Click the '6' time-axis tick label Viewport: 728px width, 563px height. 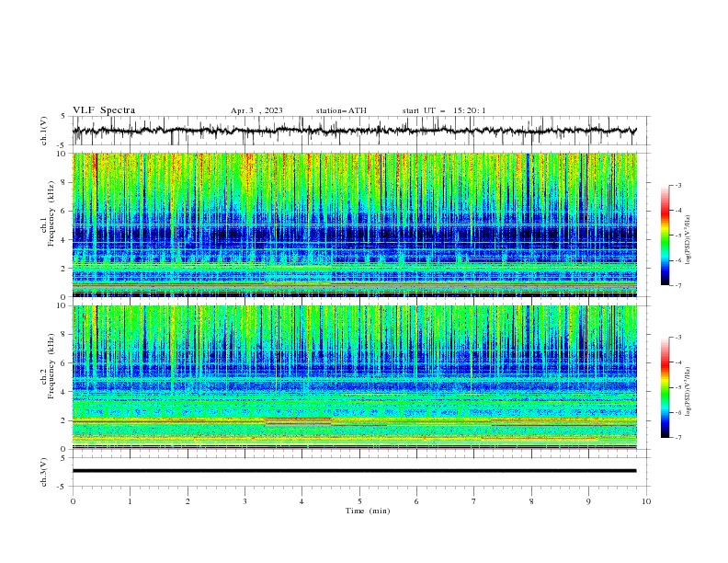pos(416,501)
